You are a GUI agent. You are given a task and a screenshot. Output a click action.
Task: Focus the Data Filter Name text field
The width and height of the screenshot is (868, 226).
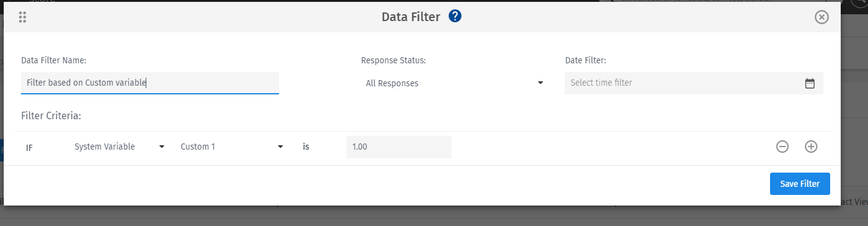click(x=150, y=83)
